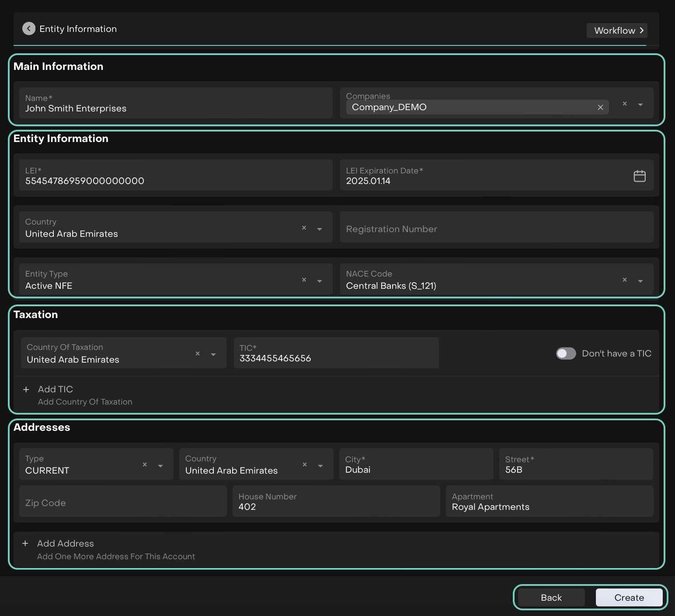
Task: Clear the Entity Type field value
Action: coord(304,280)
